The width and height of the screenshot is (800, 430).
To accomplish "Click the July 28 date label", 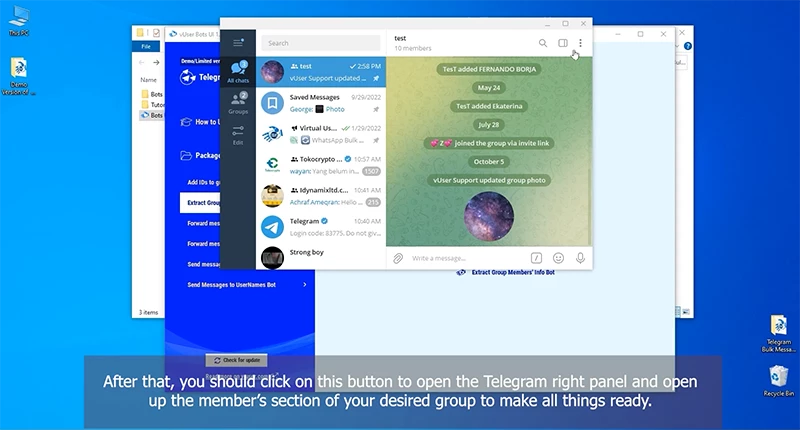I will (489, 124).
